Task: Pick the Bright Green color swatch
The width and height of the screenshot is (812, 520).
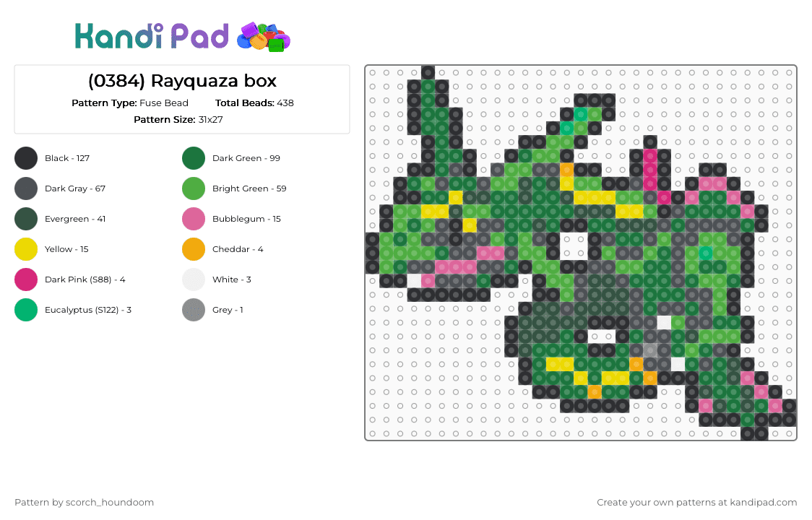Action: 194,188
